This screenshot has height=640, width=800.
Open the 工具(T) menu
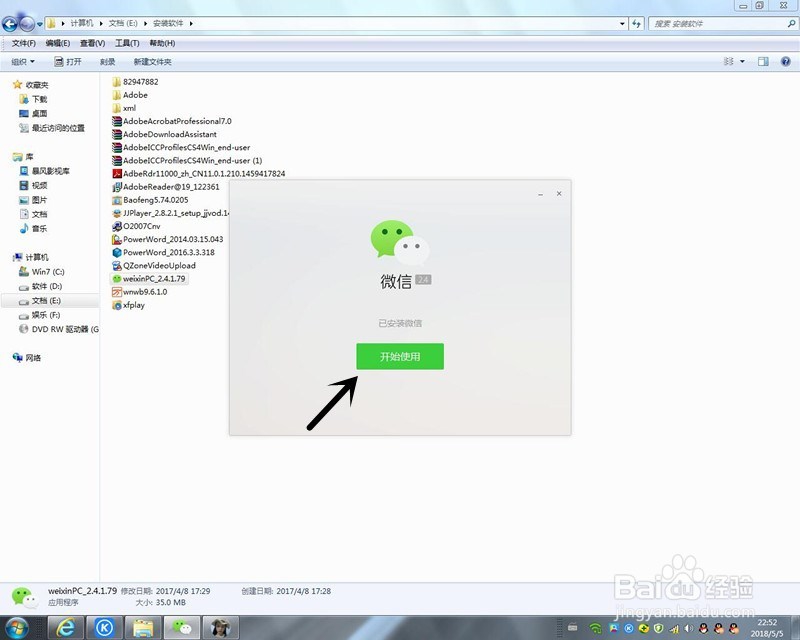tap(127, 43)
